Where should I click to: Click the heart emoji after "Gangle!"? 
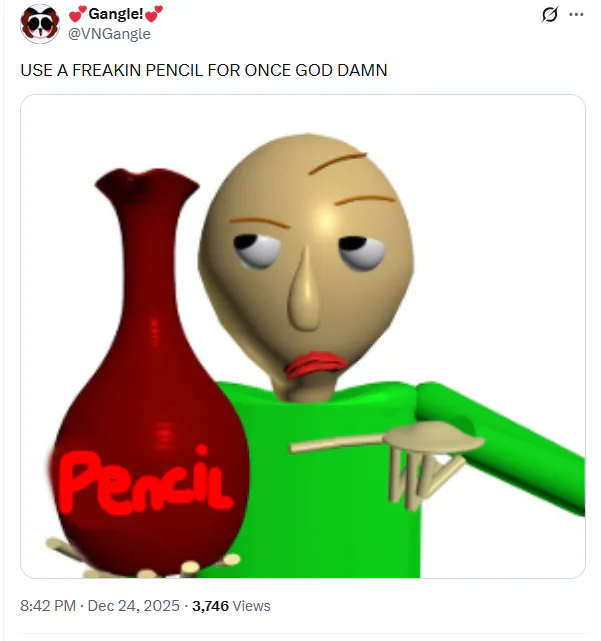tap(154, 14)
